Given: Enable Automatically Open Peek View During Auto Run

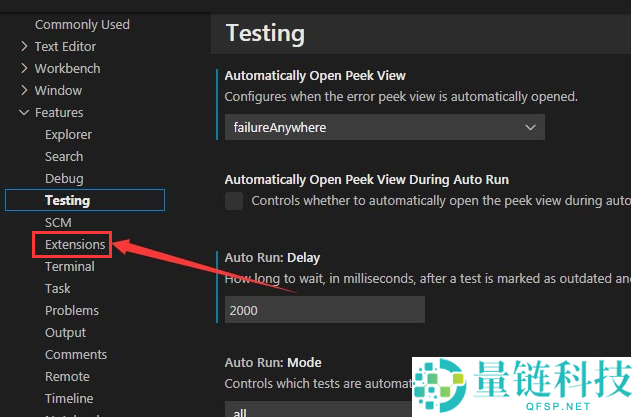Looking at the screenshot, I should pyautogui.click(x=234, y=201).
